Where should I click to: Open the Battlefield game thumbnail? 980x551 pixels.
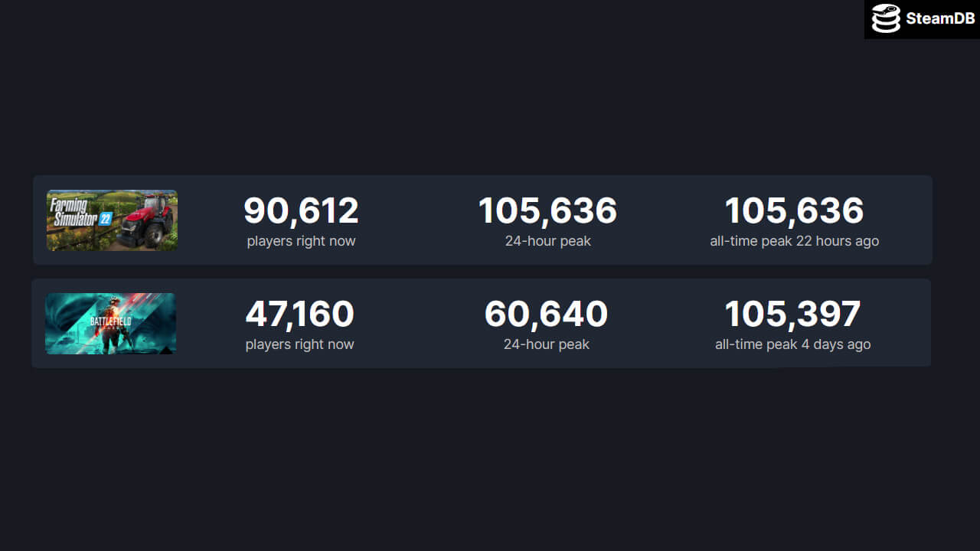click(110, 324)
